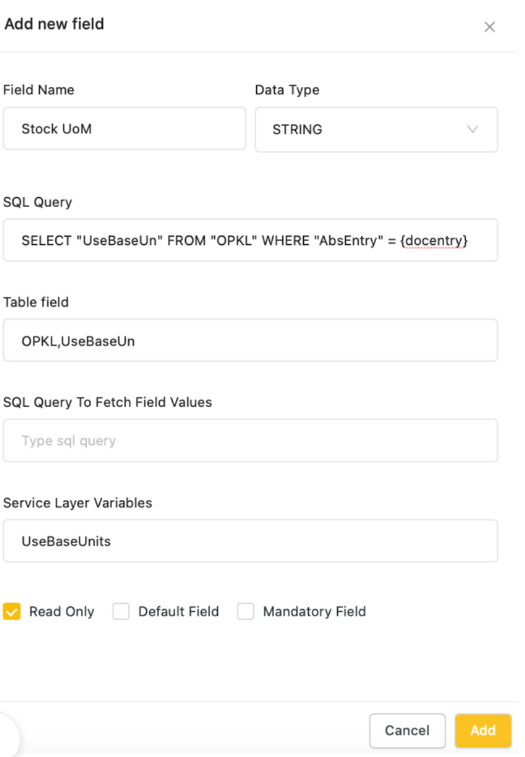Uncheck the Read Only checkbox
The width and height of the screenshot is (525, 757).
pos(12,611)
